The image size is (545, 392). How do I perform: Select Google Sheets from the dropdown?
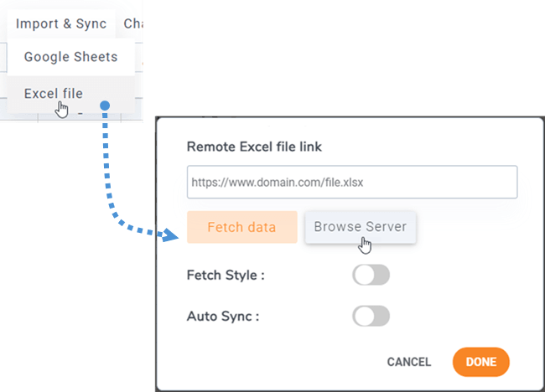click(x=71, y=57)
